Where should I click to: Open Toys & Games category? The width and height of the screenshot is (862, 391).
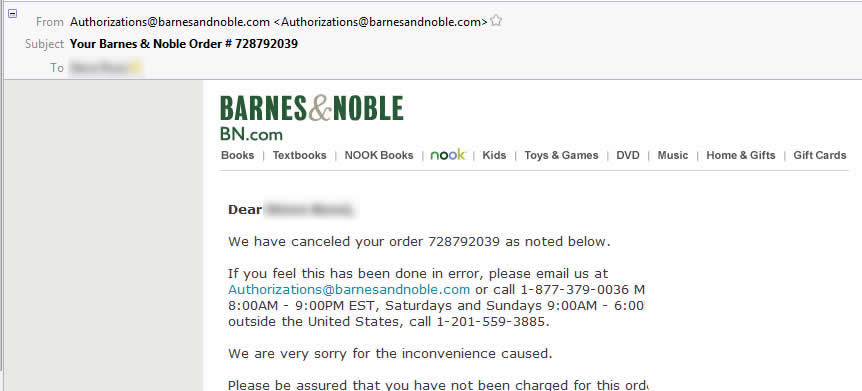[561, 155]
